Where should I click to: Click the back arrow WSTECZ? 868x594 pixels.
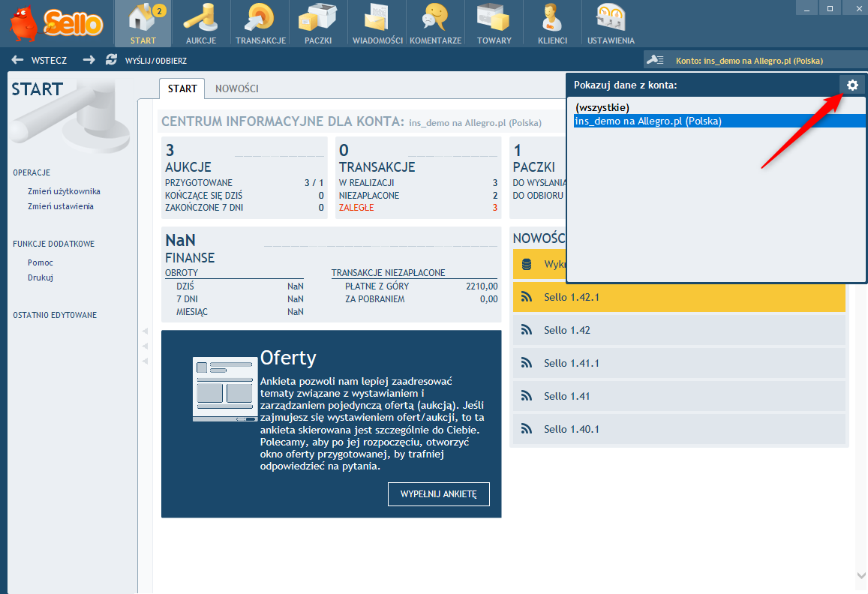coord(39,60)
